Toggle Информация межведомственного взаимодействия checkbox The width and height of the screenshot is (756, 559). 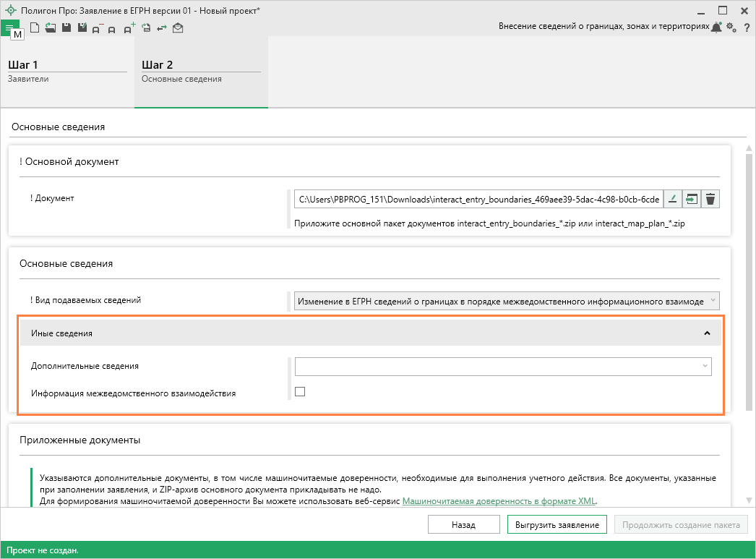click(300, 392)
